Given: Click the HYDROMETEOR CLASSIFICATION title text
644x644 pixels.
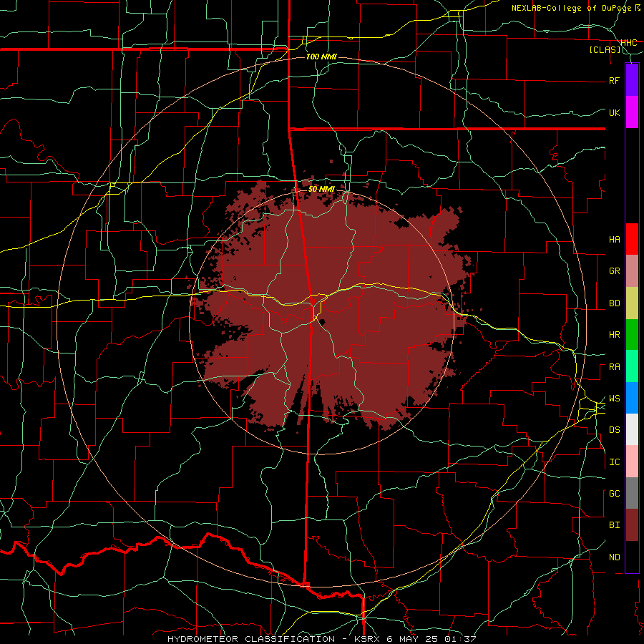Looking at the screenshot, I should coord(251,639).
